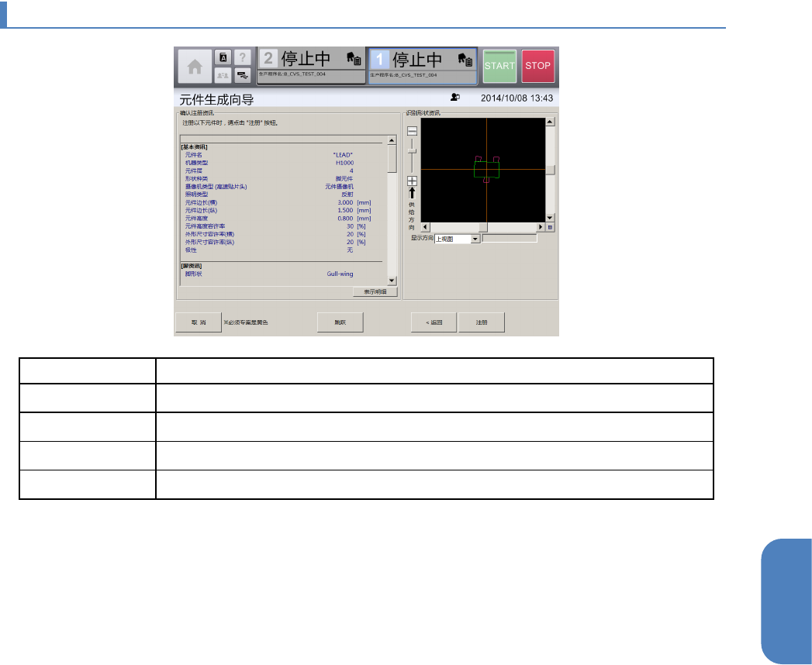Click the hand icon in lane 1 tab
812x665 pixels.
click(x=465, y=59)
